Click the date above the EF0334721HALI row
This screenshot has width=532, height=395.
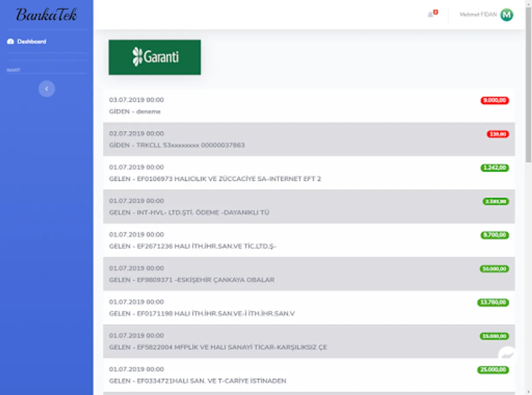coord(136,369)
